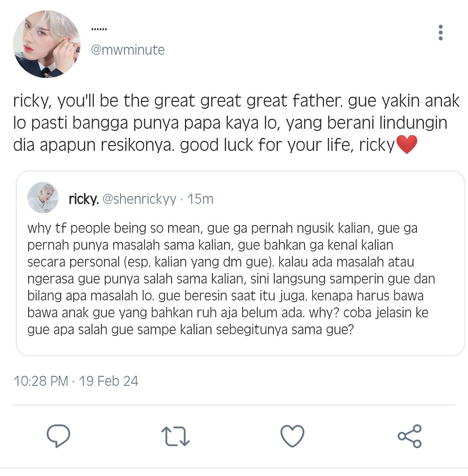Image resolution: width=468 pixels, height=476 pixels.
Task: Click the 19 Feb 24 date
Action: [108, 381]
